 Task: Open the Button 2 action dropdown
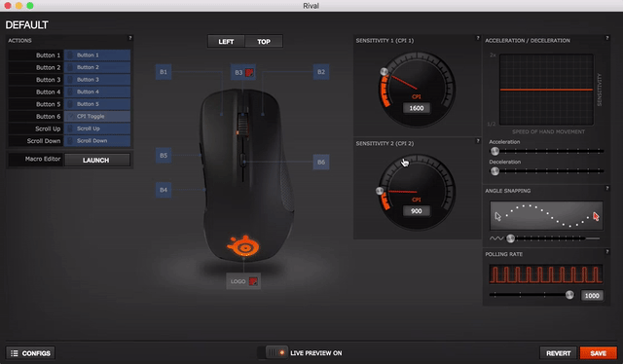(x=97, y=67)
